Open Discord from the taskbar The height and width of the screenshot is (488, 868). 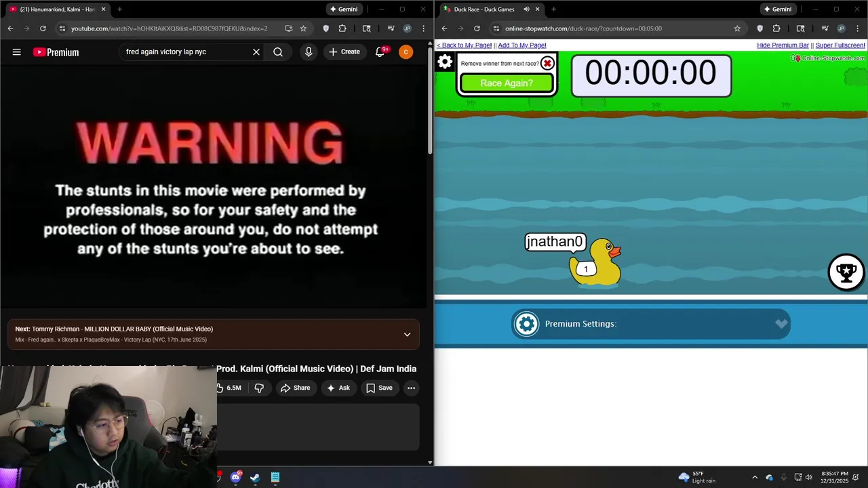click(x=235, y=477)
